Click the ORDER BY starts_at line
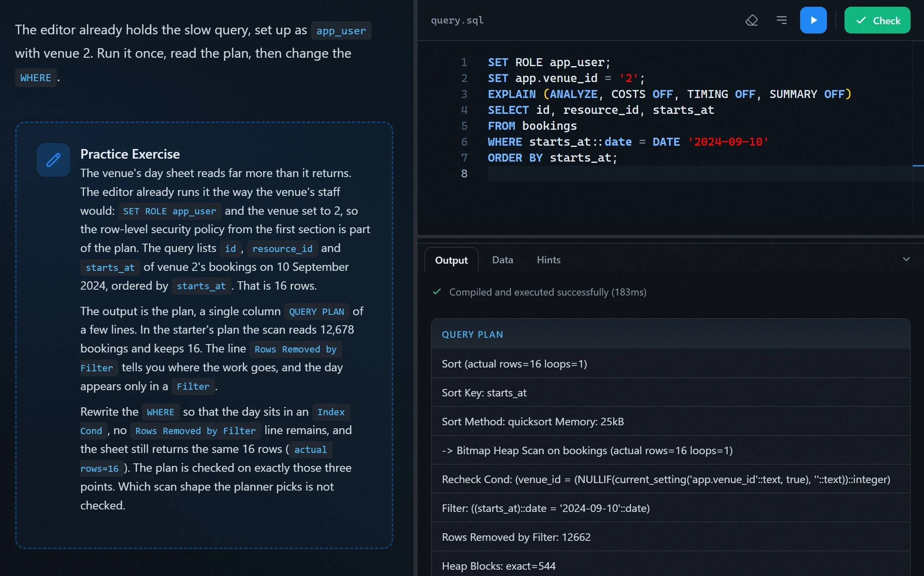The image size is (924, 576). point(552,158)
